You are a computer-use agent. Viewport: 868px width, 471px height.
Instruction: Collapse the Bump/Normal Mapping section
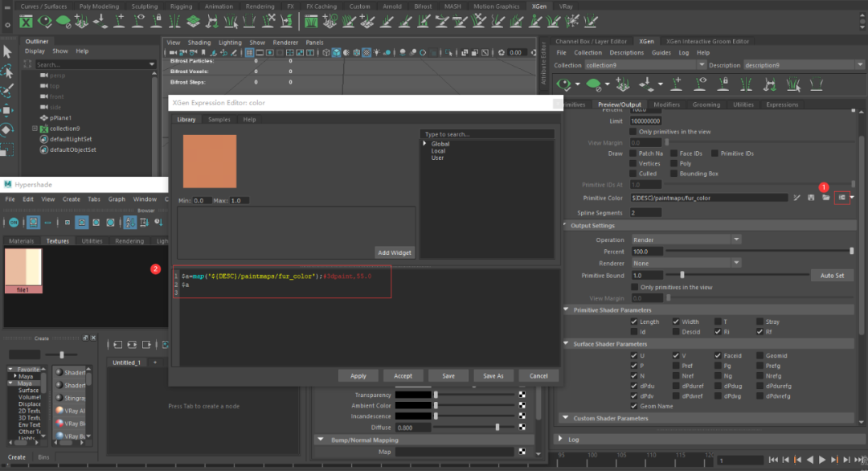point(321,440)
